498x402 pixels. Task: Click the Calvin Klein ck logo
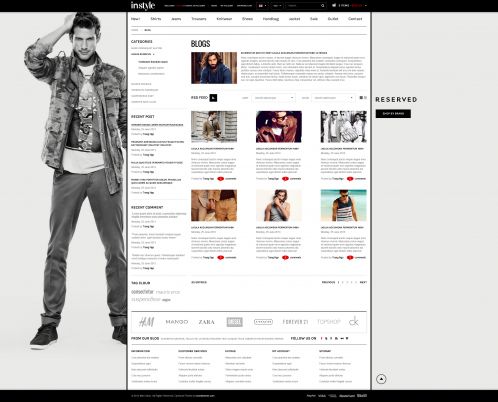(x=354, y=321)
